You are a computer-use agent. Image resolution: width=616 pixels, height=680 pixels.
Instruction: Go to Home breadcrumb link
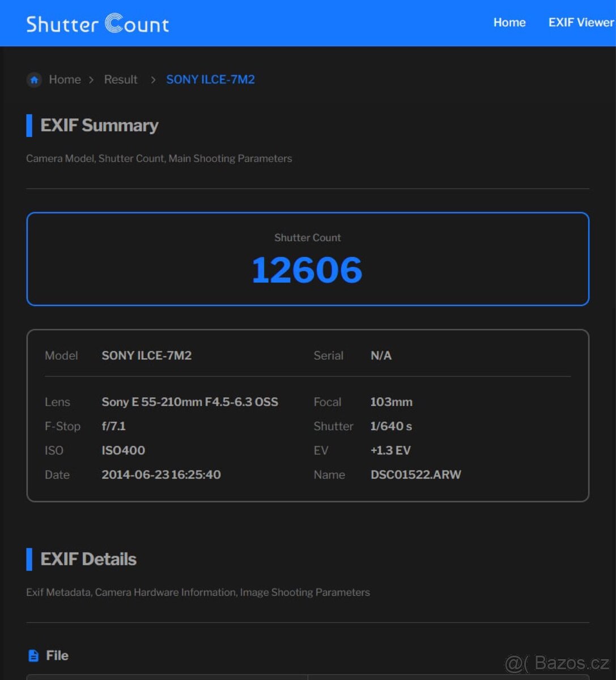(65, 79)
